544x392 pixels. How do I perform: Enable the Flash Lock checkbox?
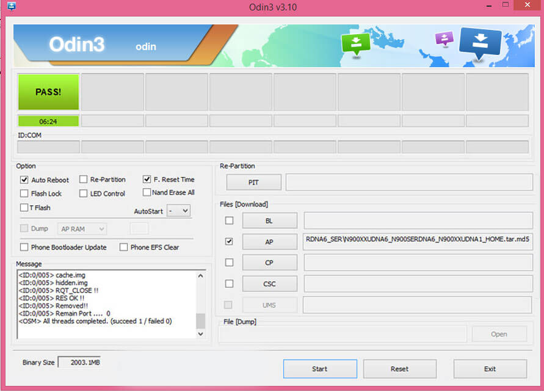pyautogui.click(x=24, y=193)
